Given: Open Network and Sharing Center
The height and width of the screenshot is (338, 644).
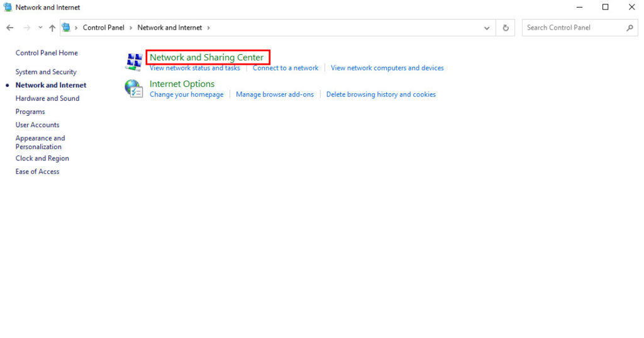Looking at the screenshot, I should 206,57.
